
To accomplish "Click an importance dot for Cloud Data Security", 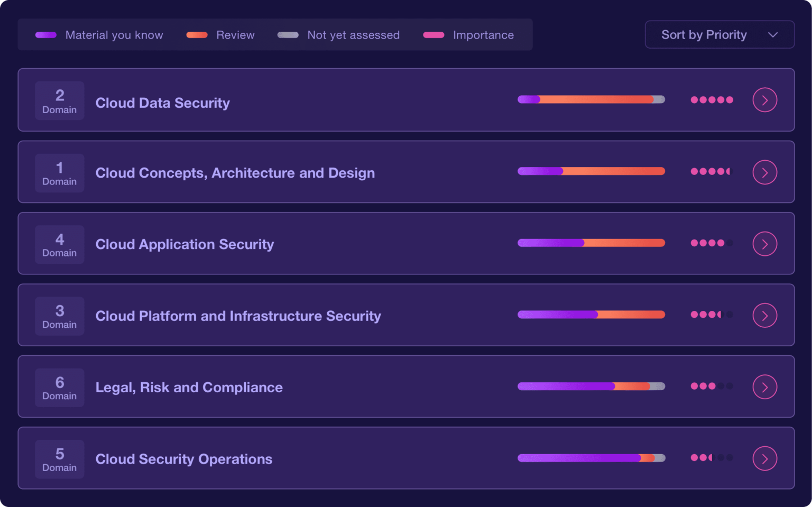I will 712,99.
